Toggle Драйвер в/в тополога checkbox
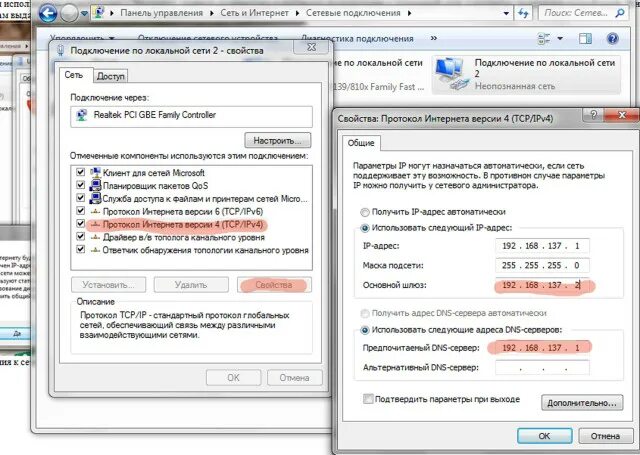 point(80,237)
